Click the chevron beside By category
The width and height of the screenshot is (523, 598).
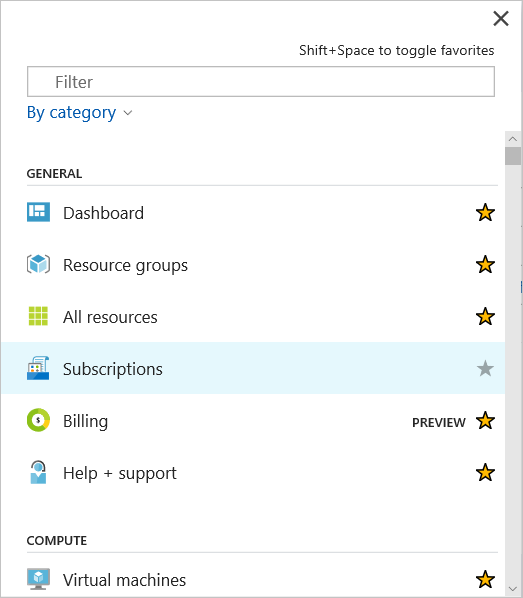(x=128, y=113)
